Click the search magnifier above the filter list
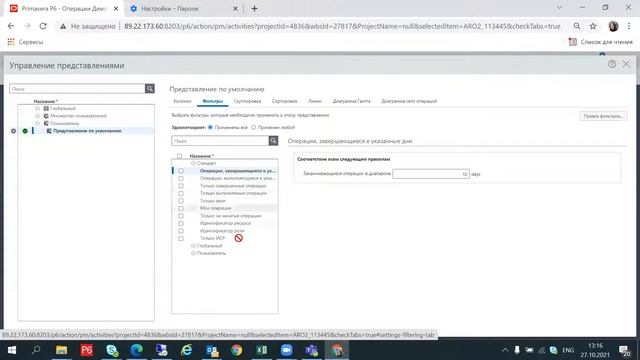640x360 pixels. point(273,141)
